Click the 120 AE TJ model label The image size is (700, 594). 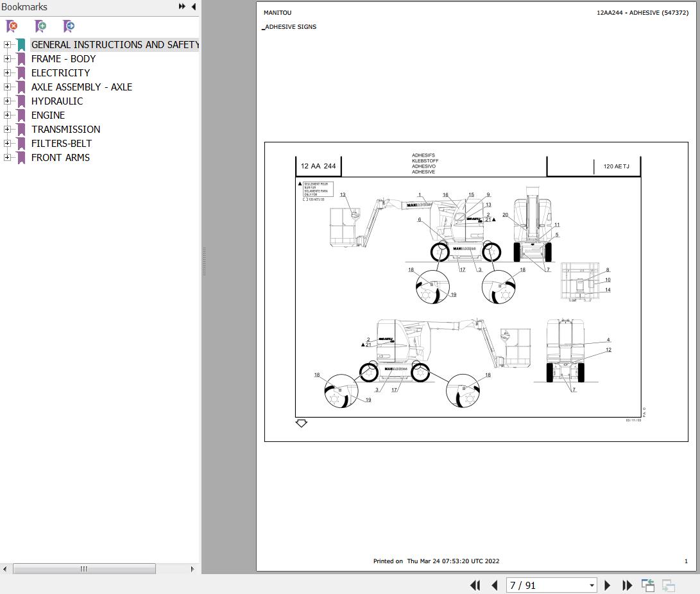[617, 167]
